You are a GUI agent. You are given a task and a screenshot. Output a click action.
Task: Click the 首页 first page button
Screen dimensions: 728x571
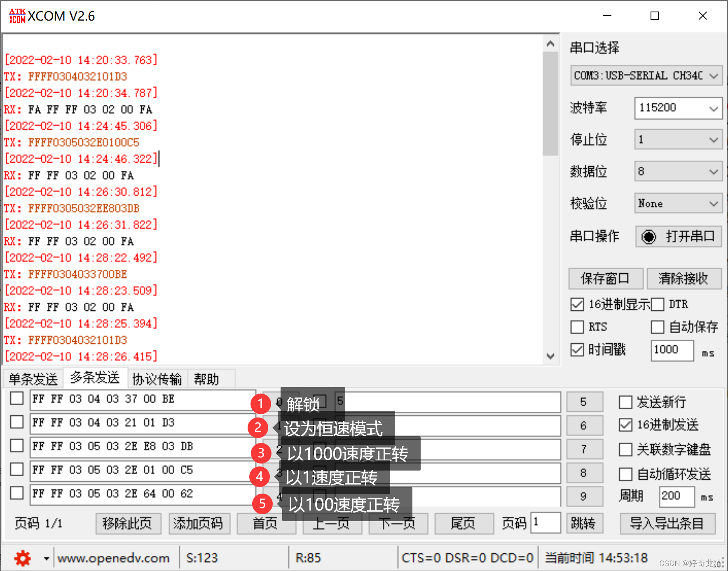coord(266,524)
